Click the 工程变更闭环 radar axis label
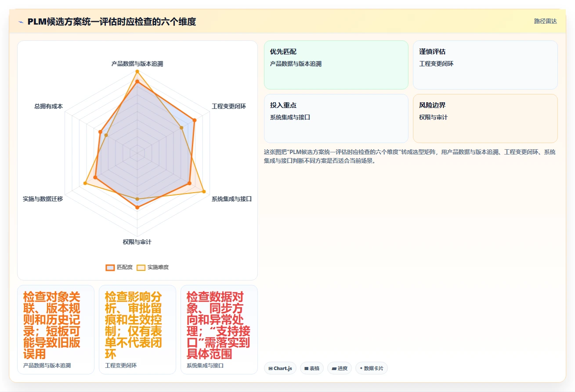 pyautogui.click(x=229, y=106)
